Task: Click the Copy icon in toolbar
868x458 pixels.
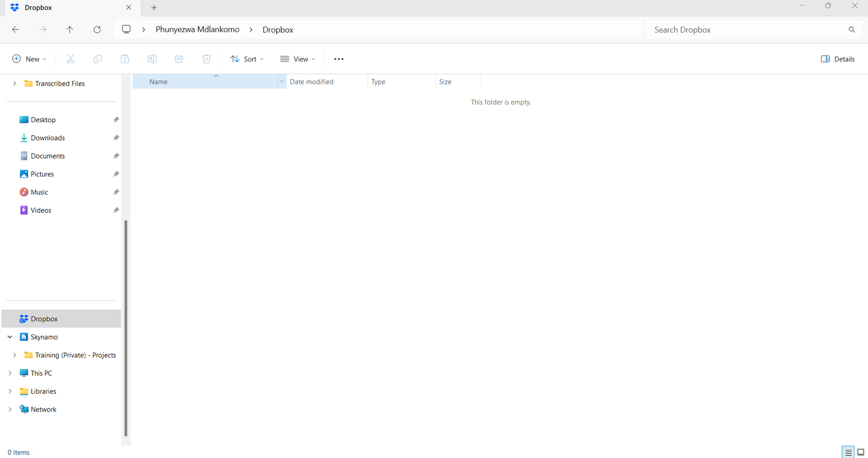Action: pos(98,59)
